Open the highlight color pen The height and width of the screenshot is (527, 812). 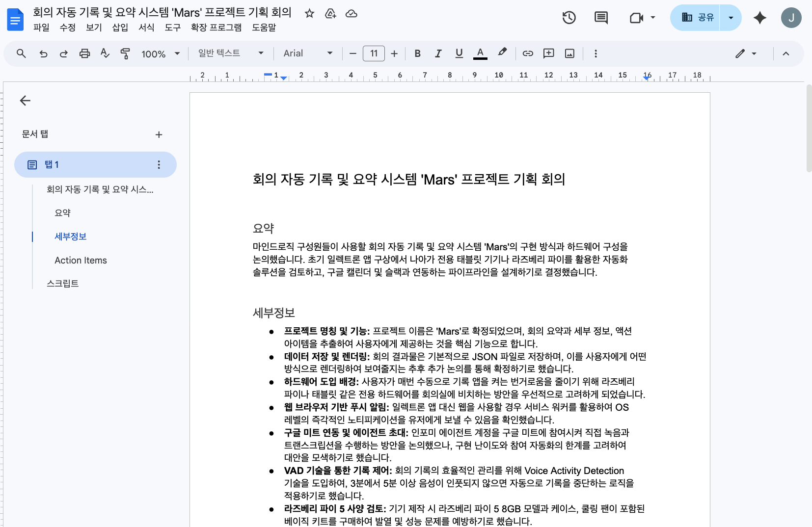coord(502,53)
